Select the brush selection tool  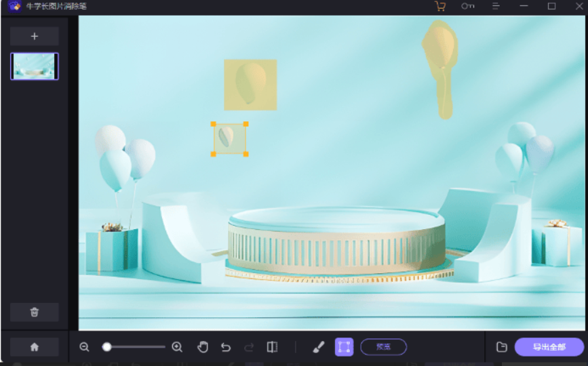tap(319, 347)
